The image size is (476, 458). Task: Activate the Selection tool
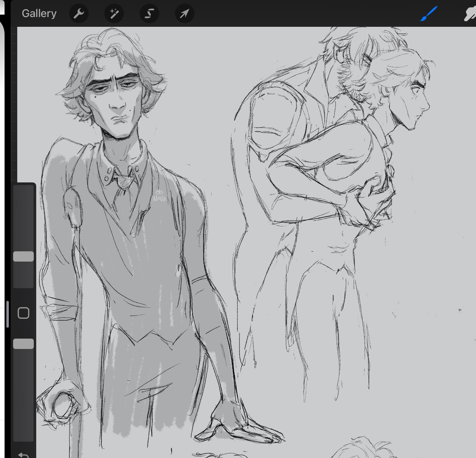149,14
